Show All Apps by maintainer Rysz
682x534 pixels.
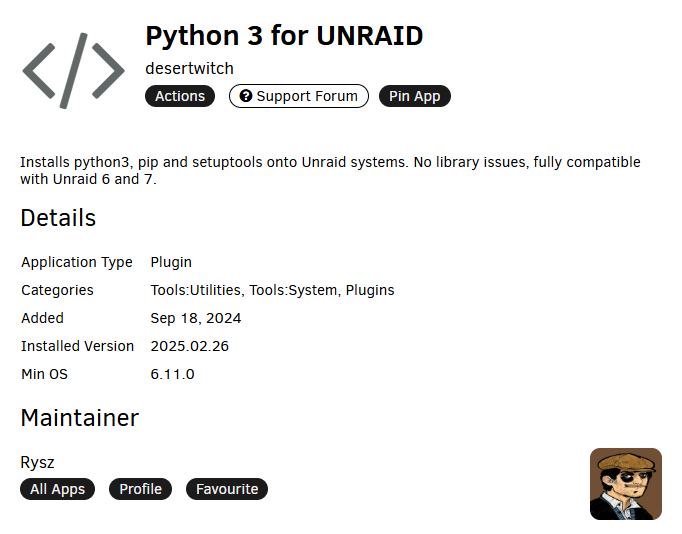(57, 489)
